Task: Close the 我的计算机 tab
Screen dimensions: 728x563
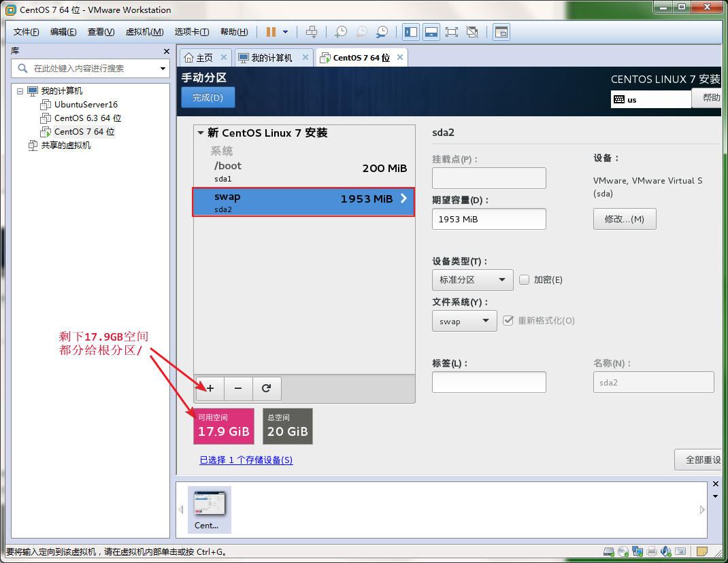Action: point(305,57)
